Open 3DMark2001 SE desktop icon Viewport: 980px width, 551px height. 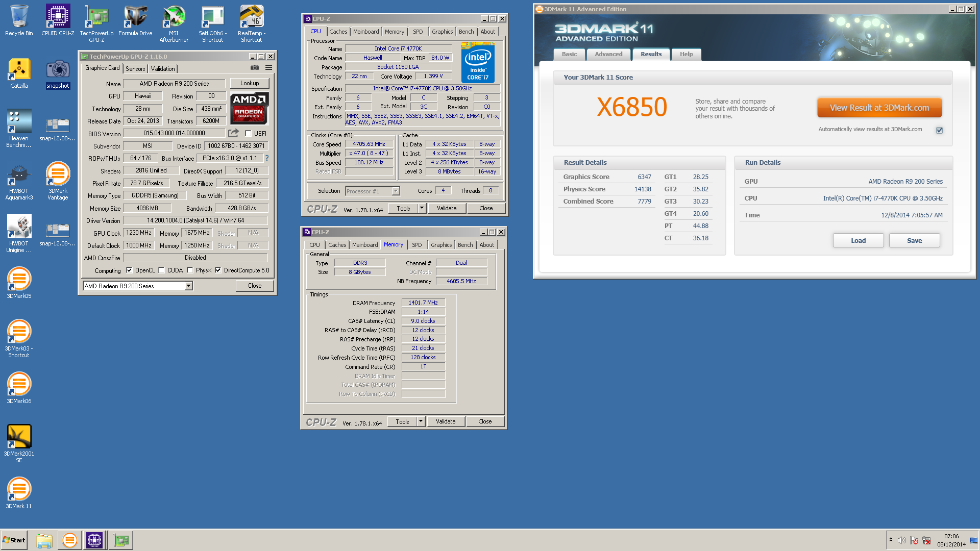pyautogui.click(x=19, y=443)
